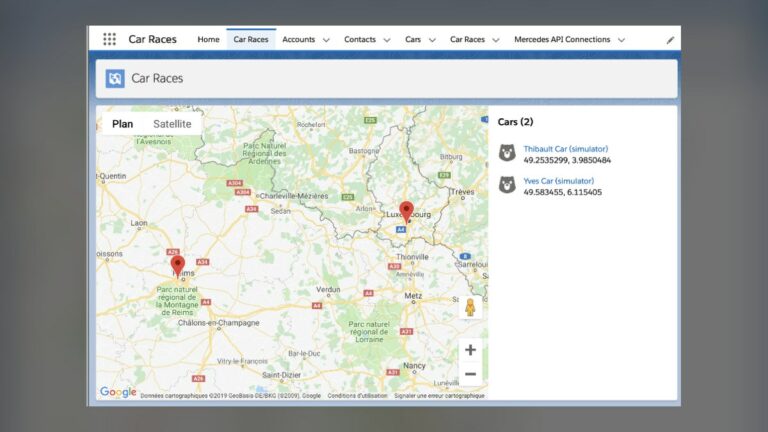Click the Verdun label on map
This screenshot has height=432, width=768.
click(328, 289)
